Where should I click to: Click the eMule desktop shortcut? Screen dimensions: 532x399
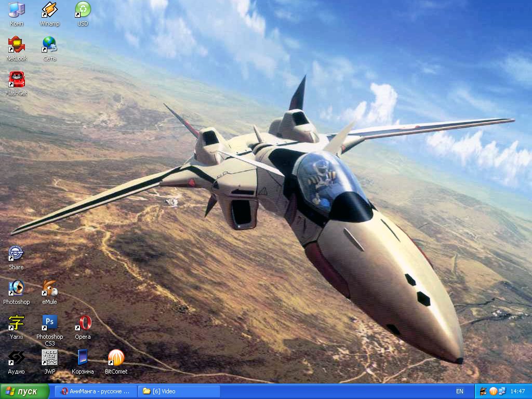(x=49, y=288)
